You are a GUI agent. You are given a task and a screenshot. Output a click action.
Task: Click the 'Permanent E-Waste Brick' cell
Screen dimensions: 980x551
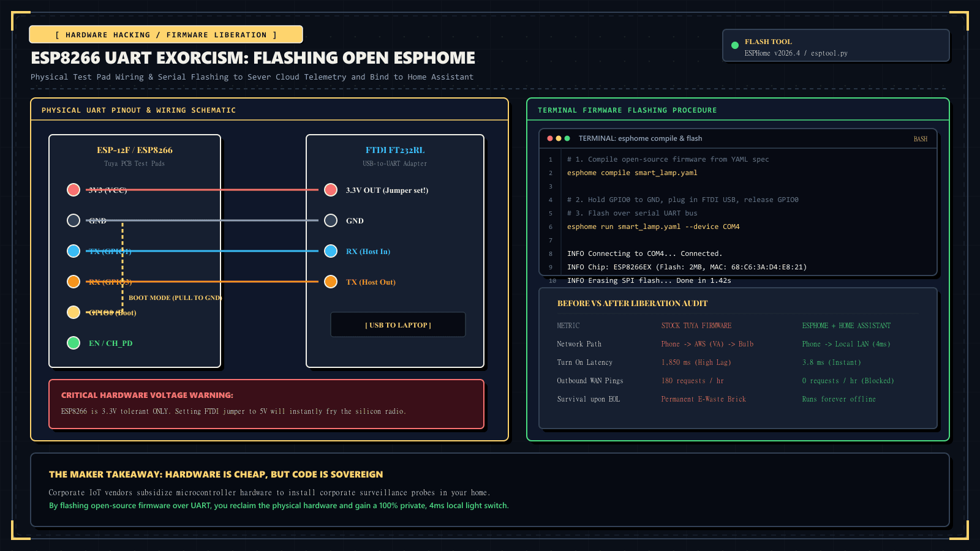click(704, 399)
